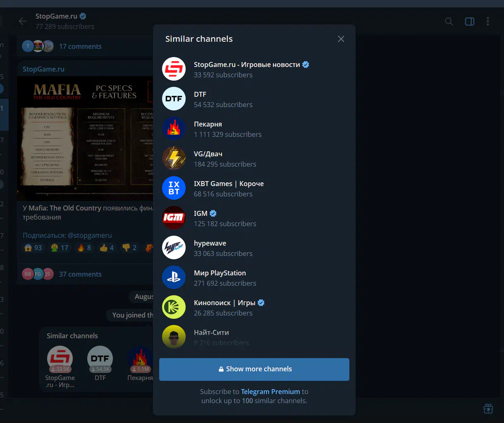Follow the @stopgameru subscribe link
The width and height of the screenshot is (504, 423).
(x=90, y=235)
